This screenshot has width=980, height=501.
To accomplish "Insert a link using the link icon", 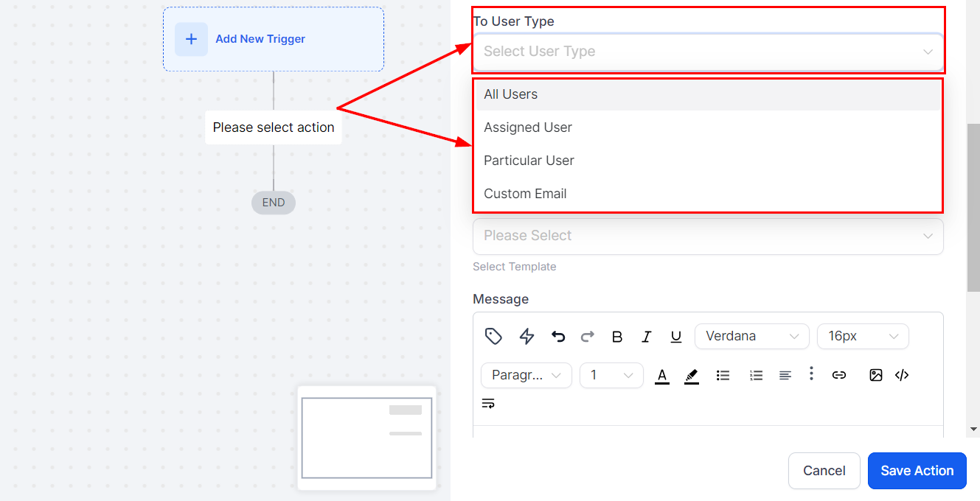I will point(838,375).
